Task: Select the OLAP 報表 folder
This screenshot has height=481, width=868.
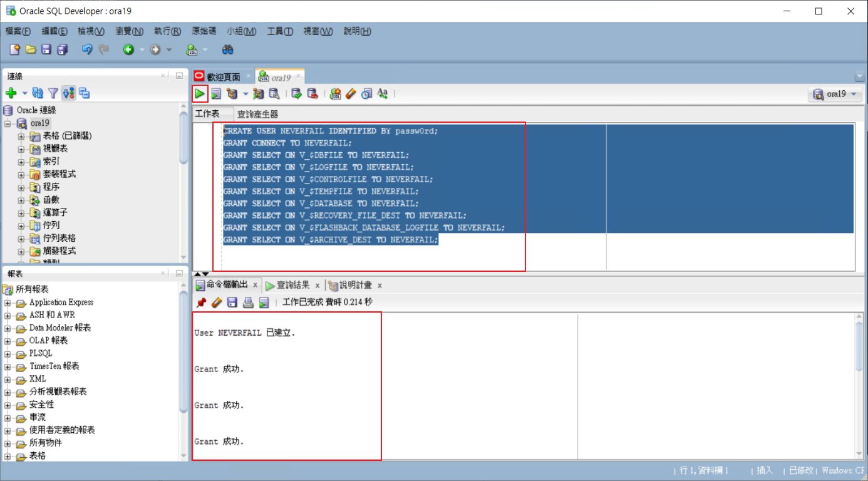Action: (48, 341)
